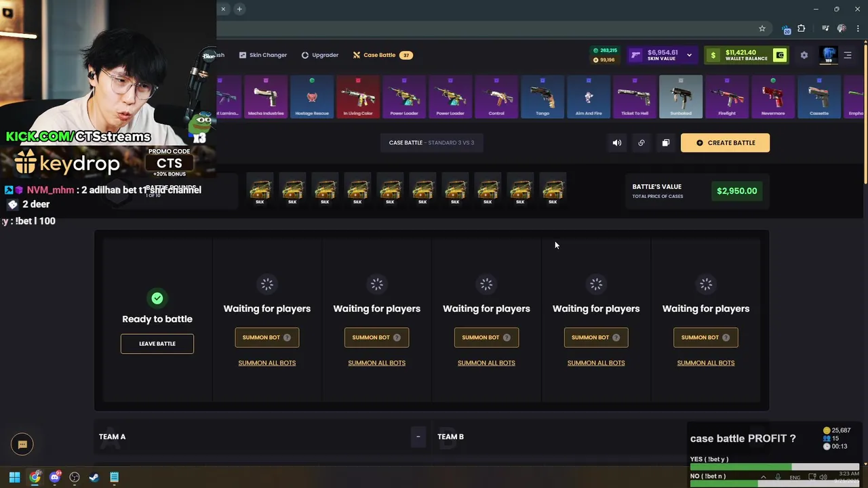Click the 99,196 gold coin counter

604,60
